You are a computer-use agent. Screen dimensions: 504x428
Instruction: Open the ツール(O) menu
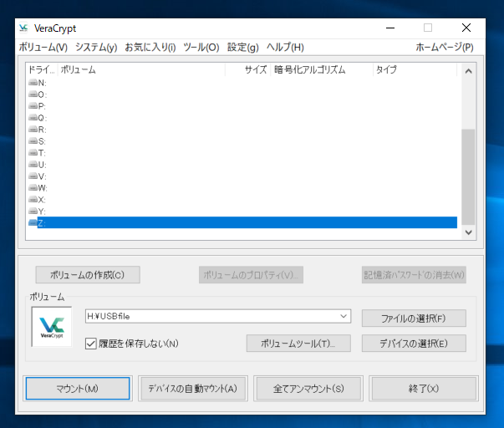click(x=201, y=48)
